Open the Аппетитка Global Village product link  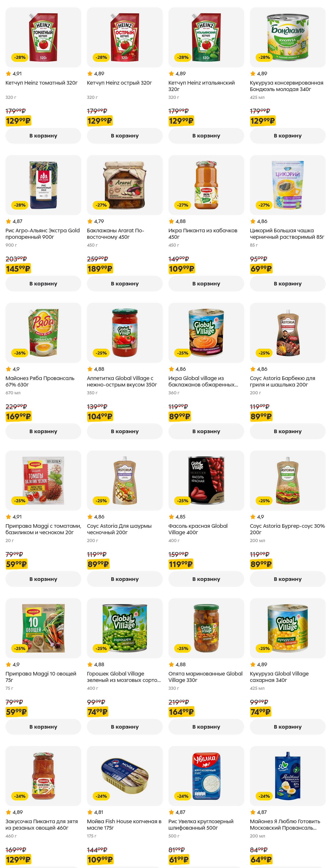coord(121,381)
